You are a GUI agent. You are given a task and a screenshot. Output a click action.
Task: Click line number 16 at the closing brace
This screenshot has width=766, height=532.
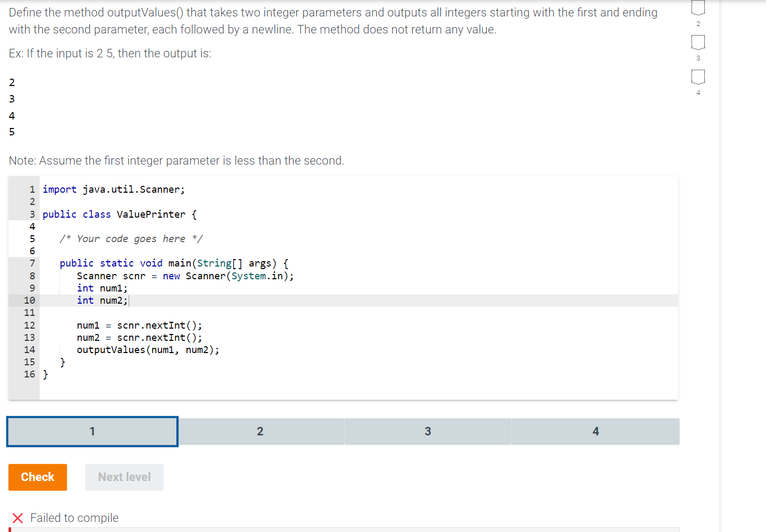tap(29, 374)
